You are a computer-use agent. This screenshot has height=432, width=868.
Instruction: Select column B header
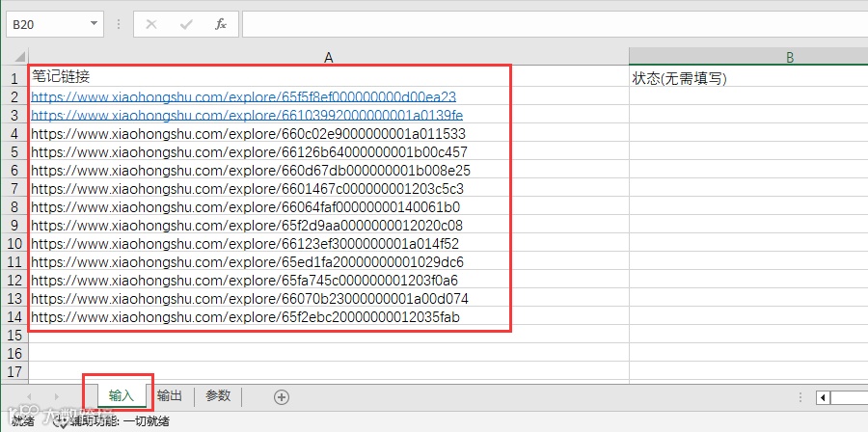748,57
